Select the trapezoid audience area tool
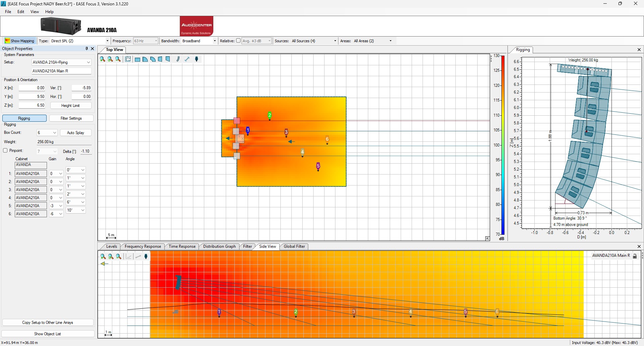 pyautogui.click(x=160, y=59)
